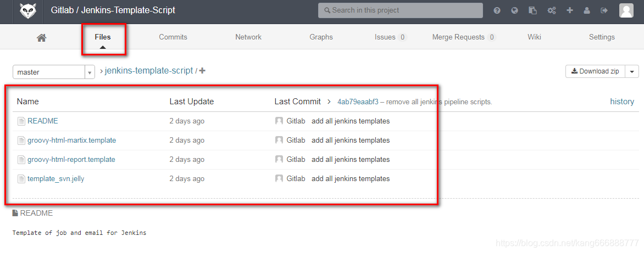The width and height of the screenshot is (644, 253).
Task: Click README preview header file icon
Action: [x=15, y=213]
